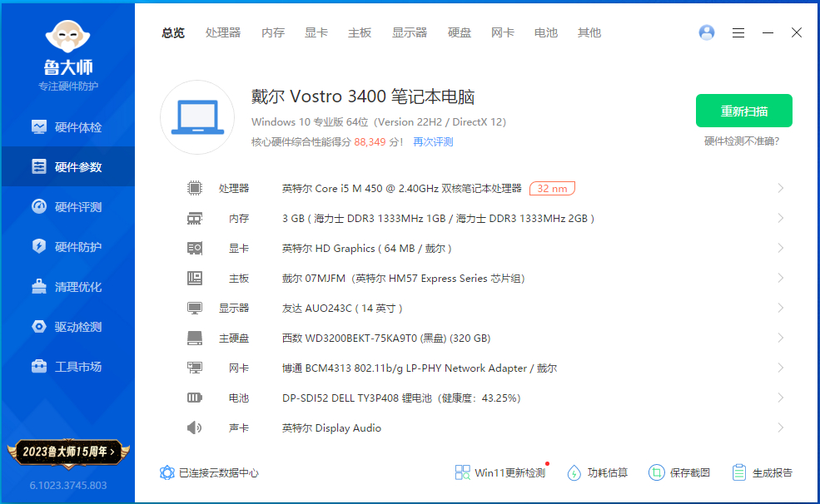Screen dimensions: 820x504
Task: Expand the 显卡 HD Graphics row chevron
Action: coord(780,248)
